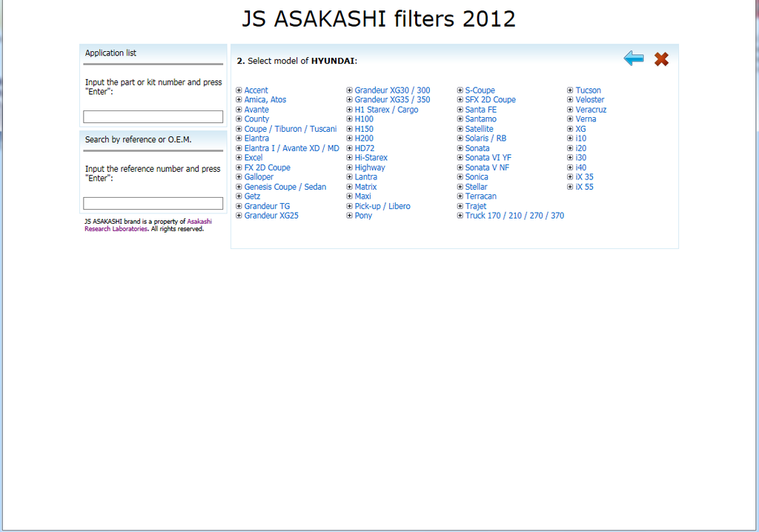Open the Santamo model link

pos(480,119)
